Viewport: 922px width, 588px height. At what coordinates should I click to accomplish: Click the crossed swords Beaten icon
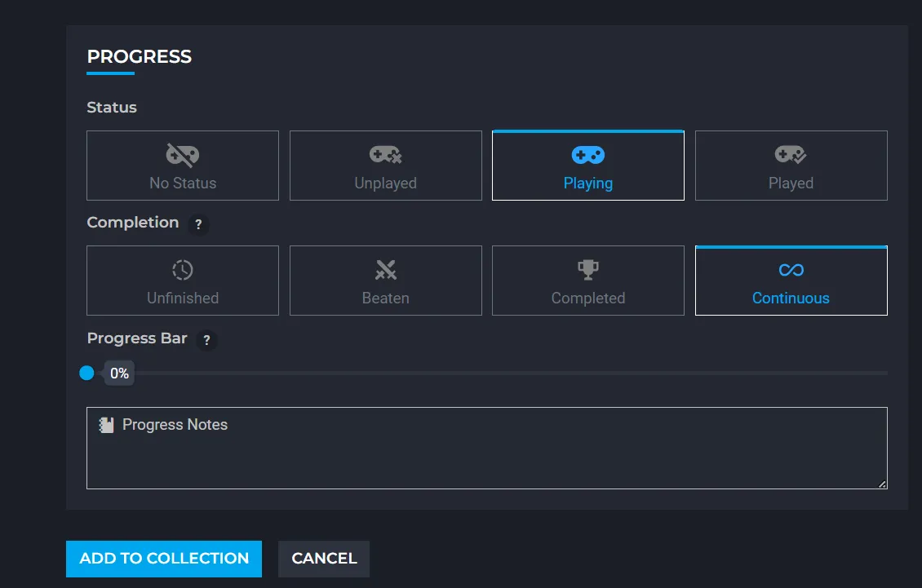385,269
